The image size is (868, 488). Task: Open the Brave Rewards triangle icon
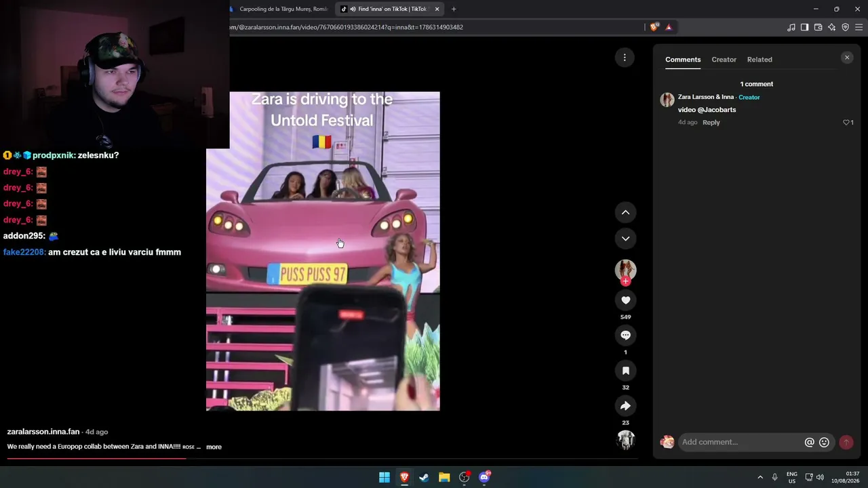pyautogui.click(x=669, y=27)
